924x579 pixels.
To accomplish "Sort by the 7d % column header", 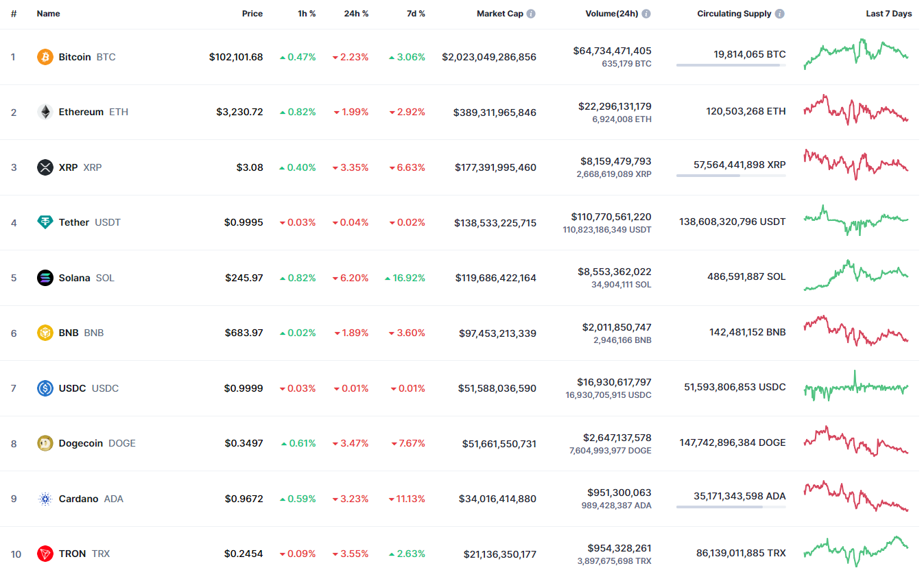I will tap(416, 14).
